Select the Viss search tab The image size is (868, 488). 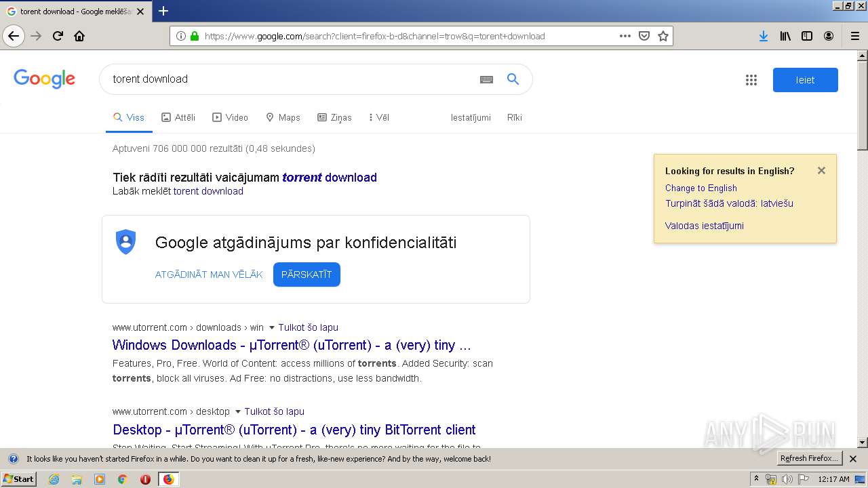129,117
